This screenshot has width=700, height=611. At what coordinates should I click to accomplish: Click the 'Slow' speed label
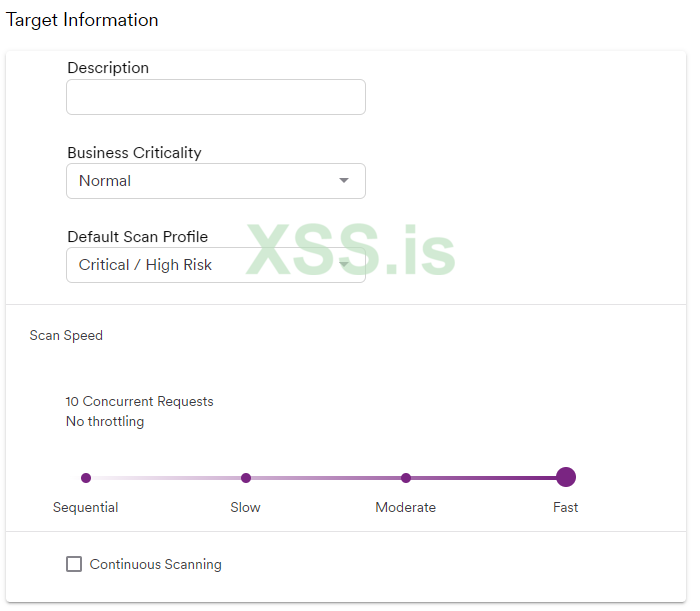[246, 507]
